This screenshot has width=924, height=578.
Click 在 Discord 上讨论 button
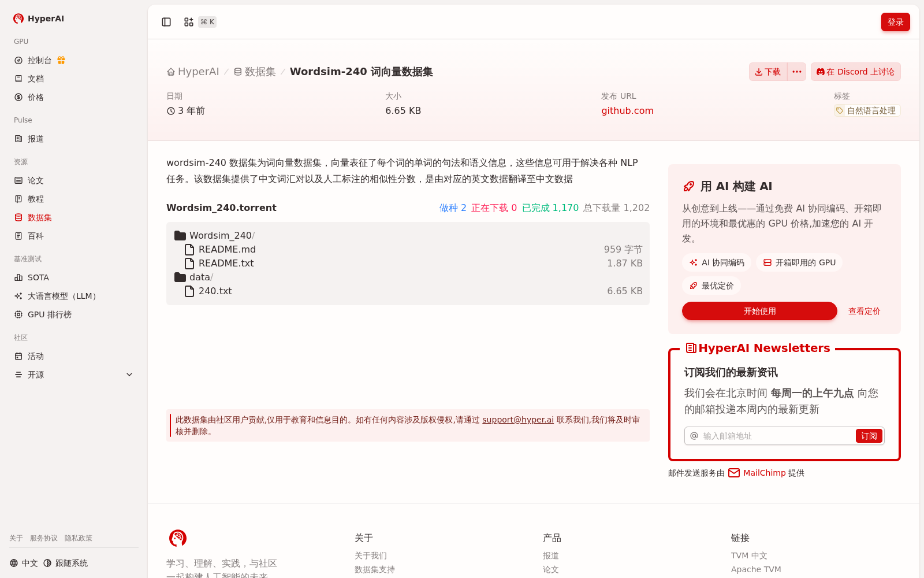coord(855,72)
